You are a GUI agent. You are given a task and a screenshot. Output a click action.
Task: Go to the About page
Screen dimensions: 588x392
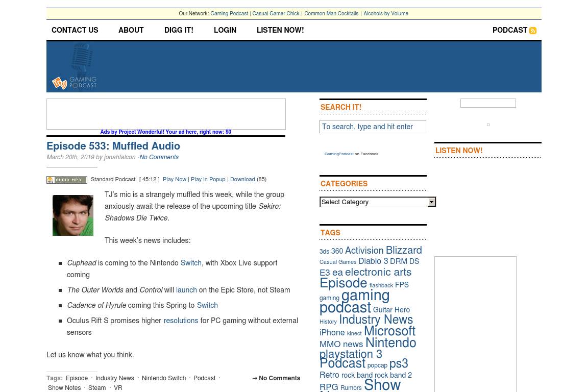click(x=131, y=31)
